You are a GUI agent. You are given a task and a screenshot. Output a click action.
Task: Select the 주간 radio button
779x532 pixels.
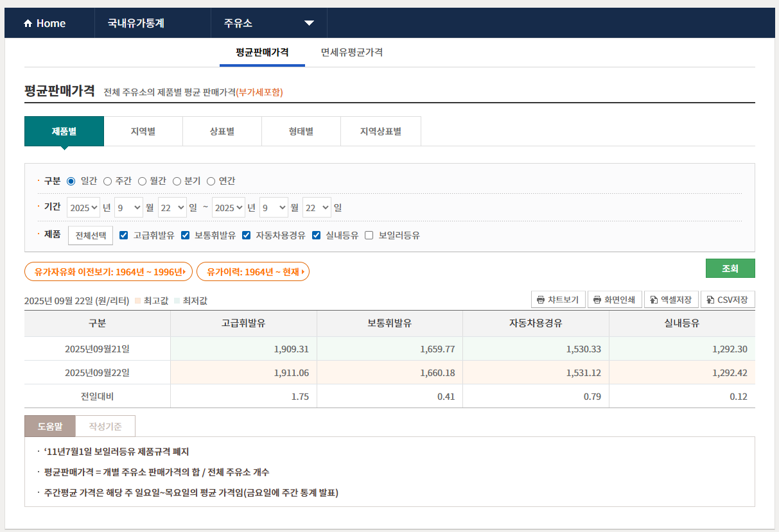tap(108, 182)
